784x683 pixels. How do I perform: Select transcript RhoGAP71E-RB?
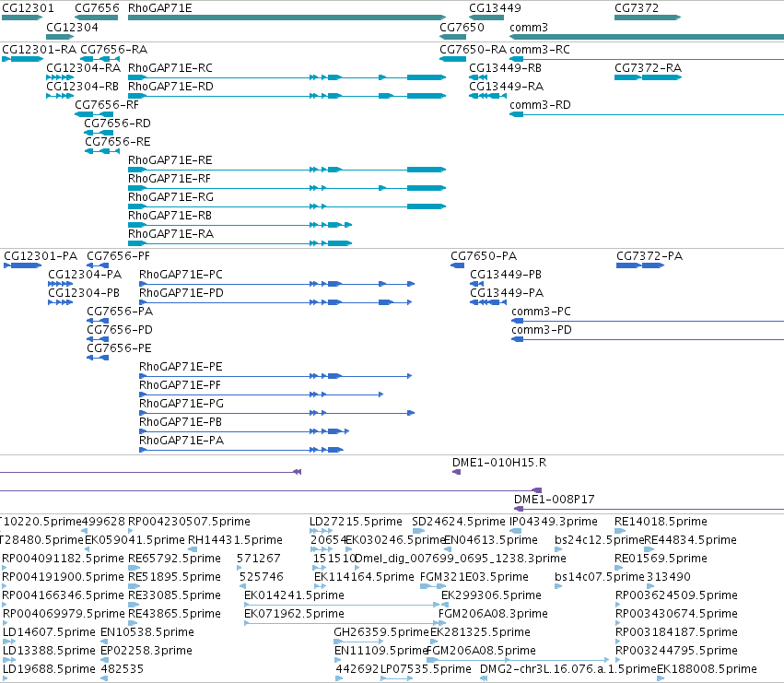(240, 225)
